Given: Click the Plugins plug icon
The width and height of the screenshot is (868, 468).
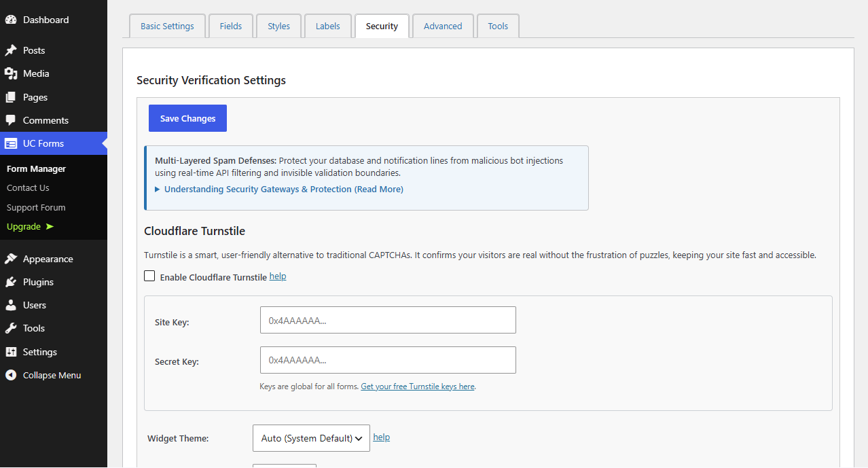Looking at the screenshot, I should tap(11, 282).
